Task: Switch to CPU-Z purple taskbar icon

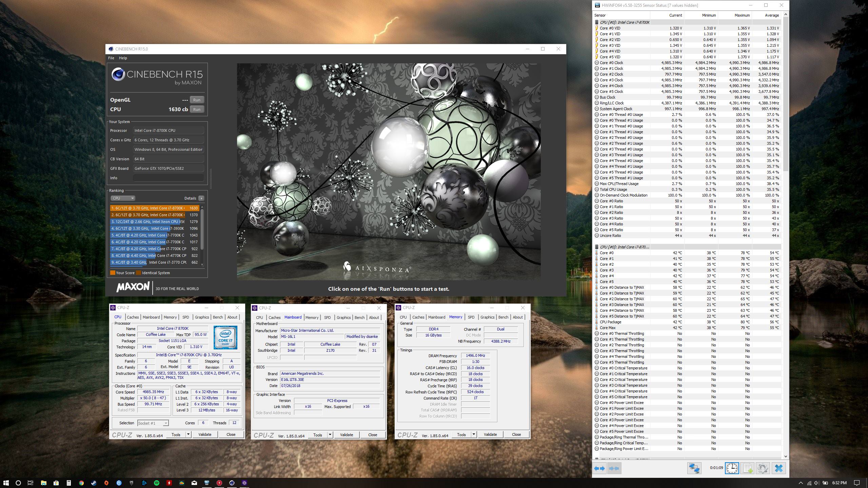Action: tap(244, 483)
